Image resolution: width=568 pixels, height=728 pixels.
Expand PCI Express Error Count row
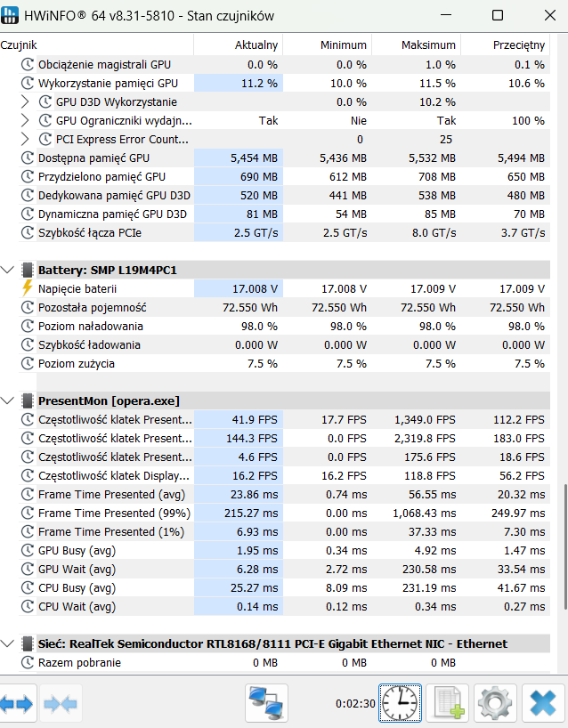pyautogui.click(x=25, y=140)
